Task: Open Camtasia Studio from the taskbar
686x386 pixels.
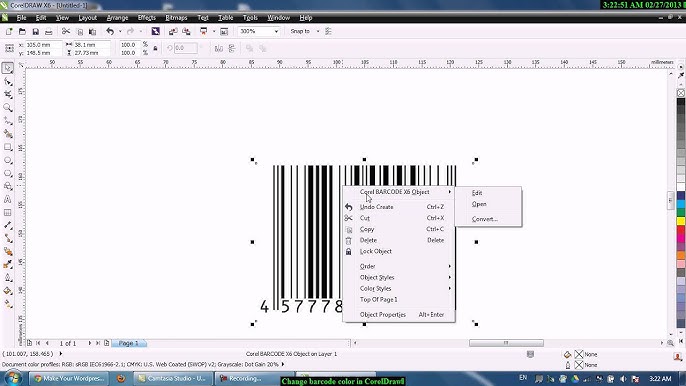Action: (173, 379)
